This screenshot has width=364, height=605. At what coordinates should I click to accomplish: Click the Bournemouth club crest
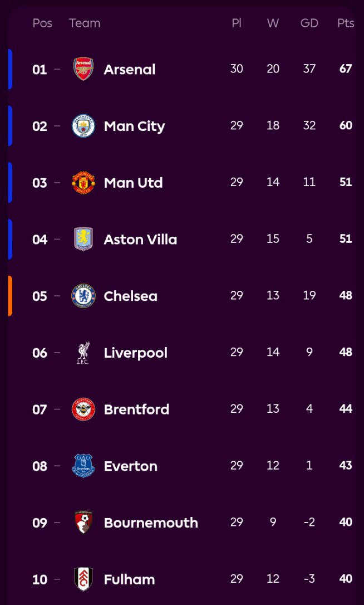pyautogui.click(x=83, y=523)
